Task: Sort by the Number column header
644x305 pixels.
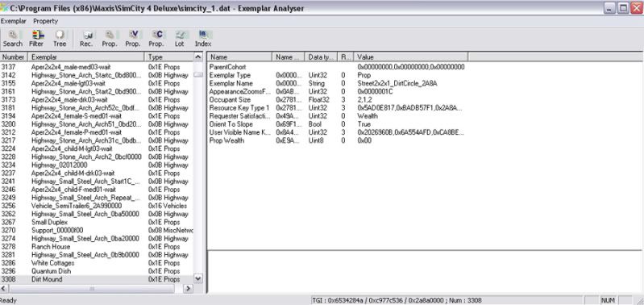Action: [14, 57]
